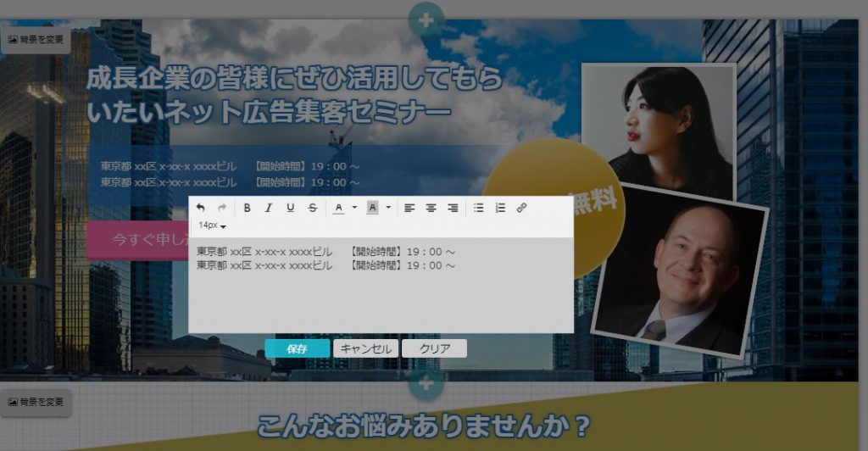This screenshot has width=868, height=451.
Task: Click the redo arrow in editor toolbar
Action: pos(222,208)
